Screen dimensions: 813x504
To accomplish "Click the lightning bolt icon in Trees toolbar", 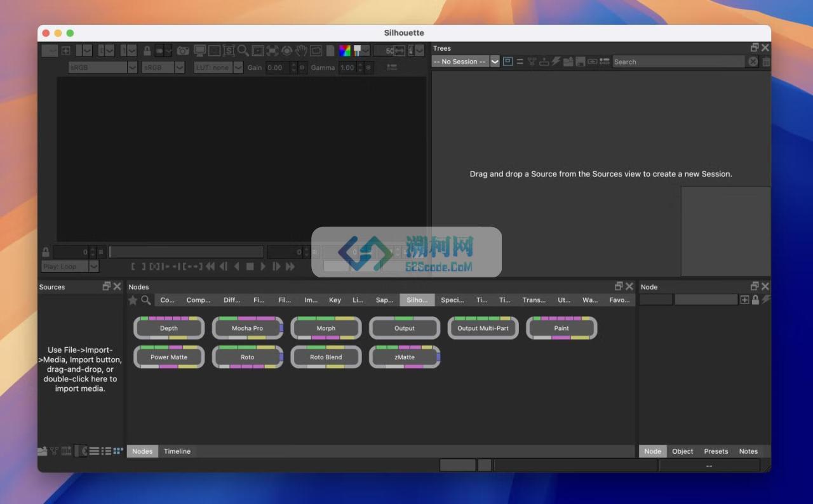I will point(556,62).
